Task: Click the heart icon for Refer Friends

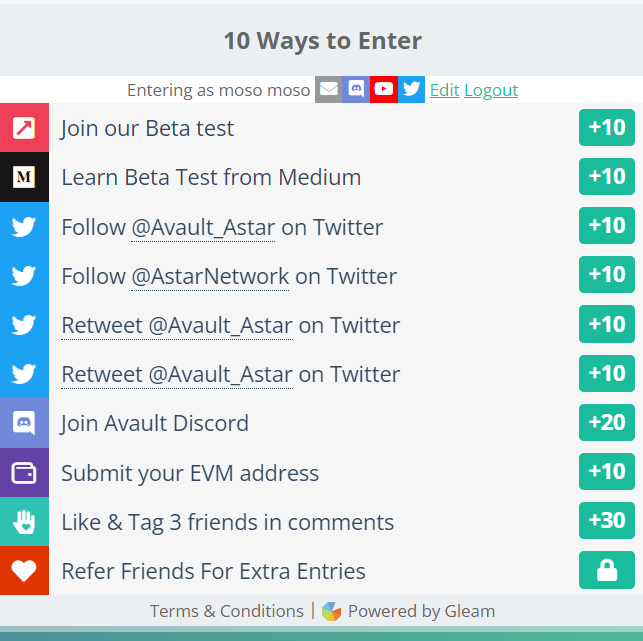Action: (24, 571)
